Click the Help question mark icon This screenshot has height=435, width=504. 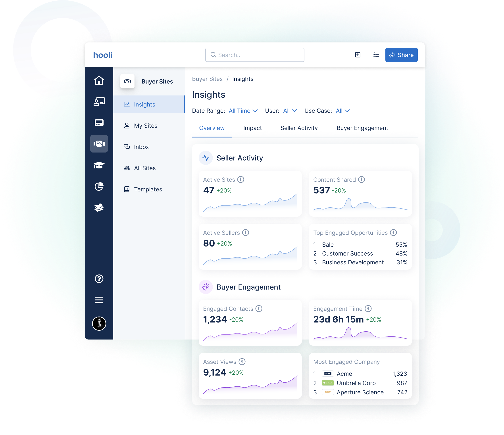[x=99, y=279]
